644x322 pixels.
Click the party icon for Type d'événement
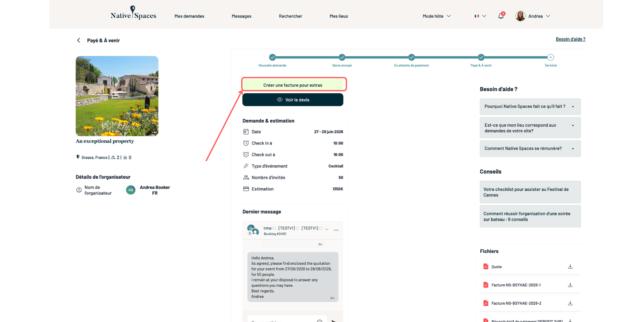tap(246, 166)
